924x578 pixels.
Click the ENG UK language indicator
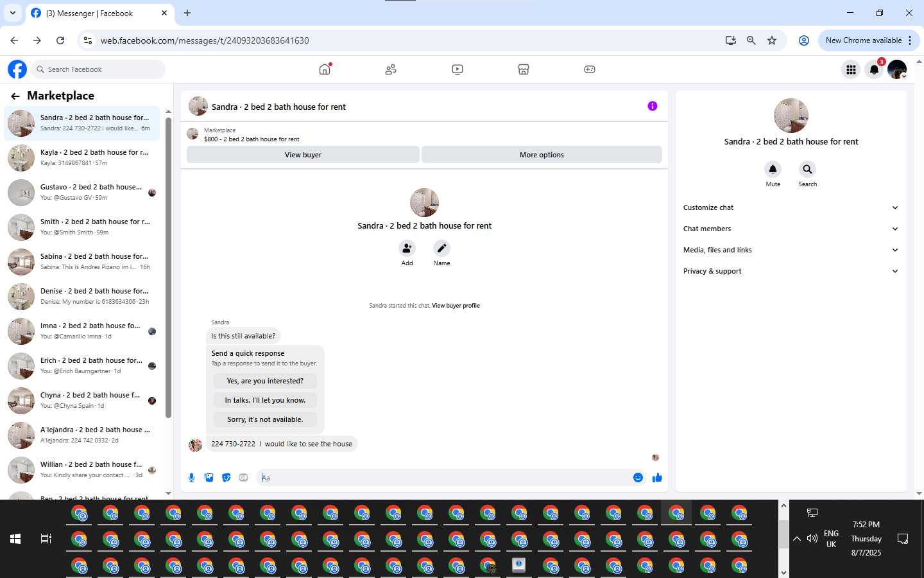pos(831,539)
